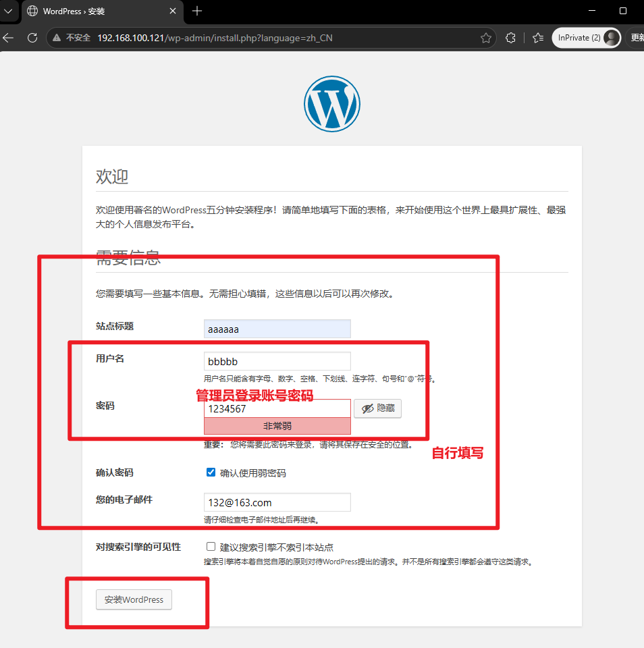Select the WordPress › 安装 browser tab
Image resolution: width=644 pixels, height=648 pixels.
pyautogui.click(x=102, y=11)
